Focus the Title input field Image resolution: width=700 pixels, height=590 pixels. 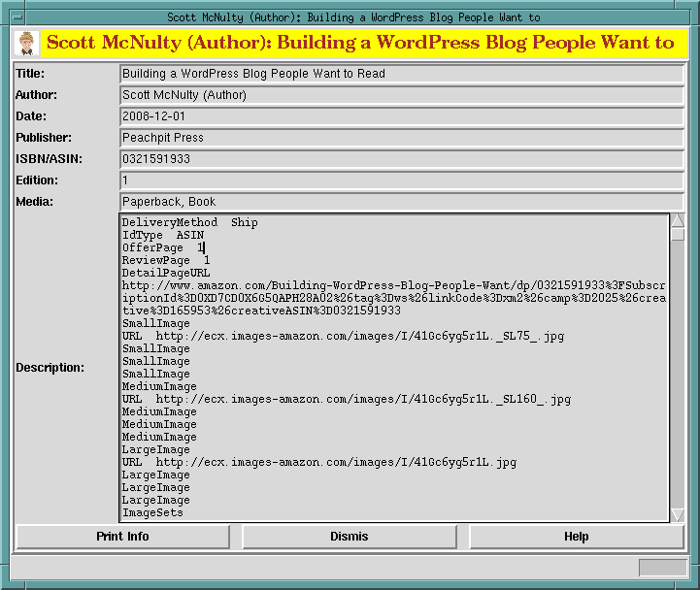coord(402,74)
